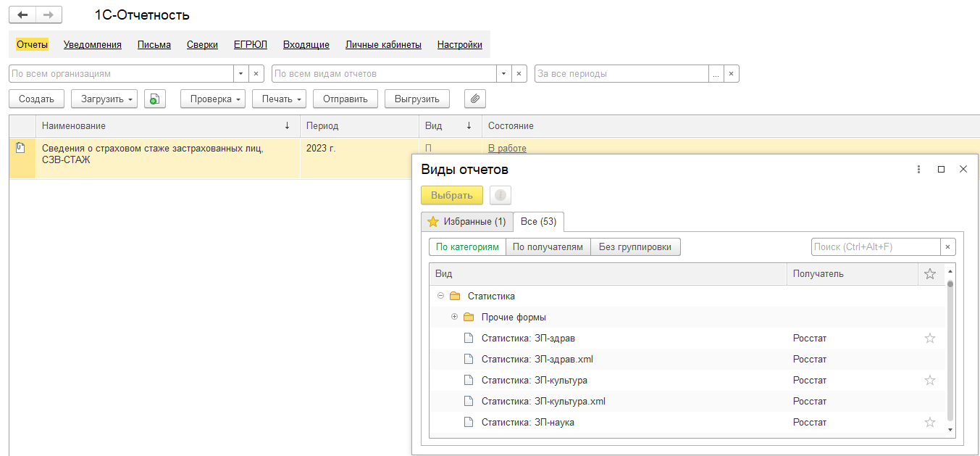The height and width of the screenshot is (456, 980).
Task: Click the yellow Выбрать button
Action: pyautogui.click(x=452, y=195)
